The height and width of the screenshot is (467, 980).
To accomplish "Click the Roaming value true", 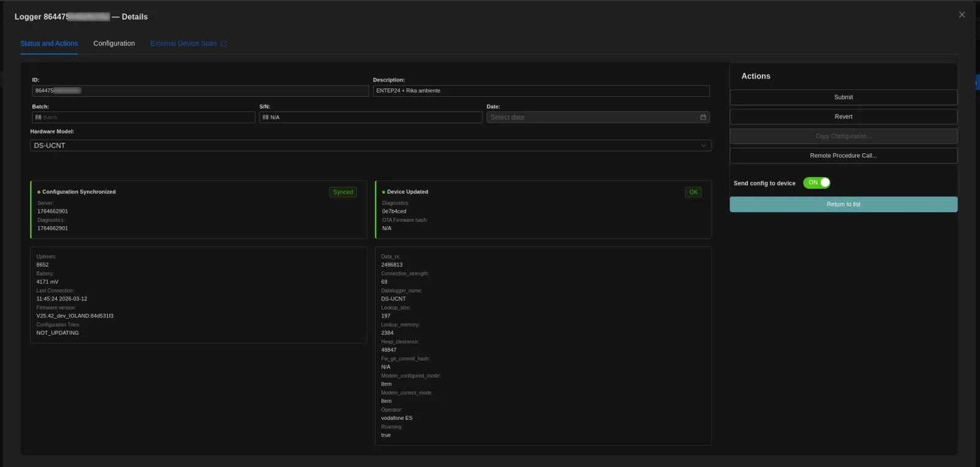I will 386,435.
